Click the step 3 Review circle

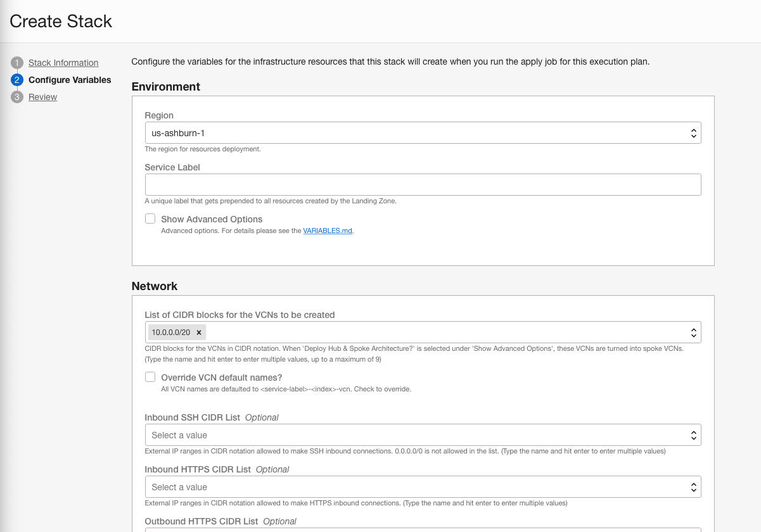click(x=18, y=97)
